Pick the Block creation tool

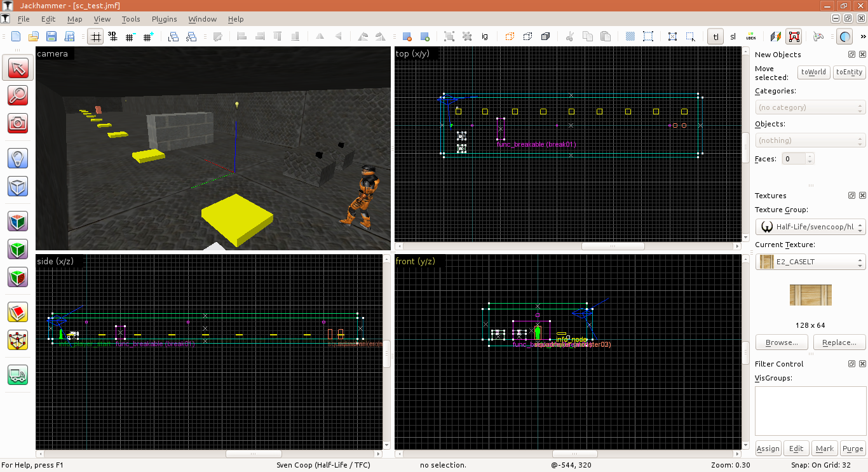click(18, 186)
